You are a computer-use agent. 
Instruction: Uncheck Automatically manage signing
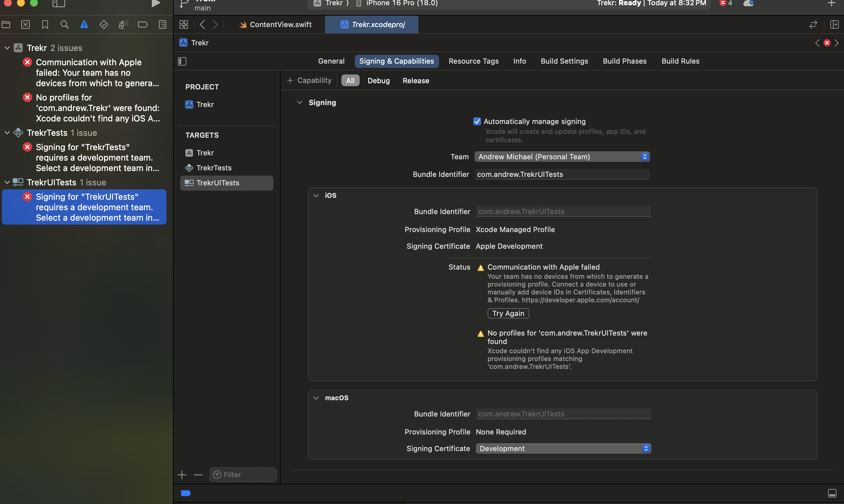[477, 121]
